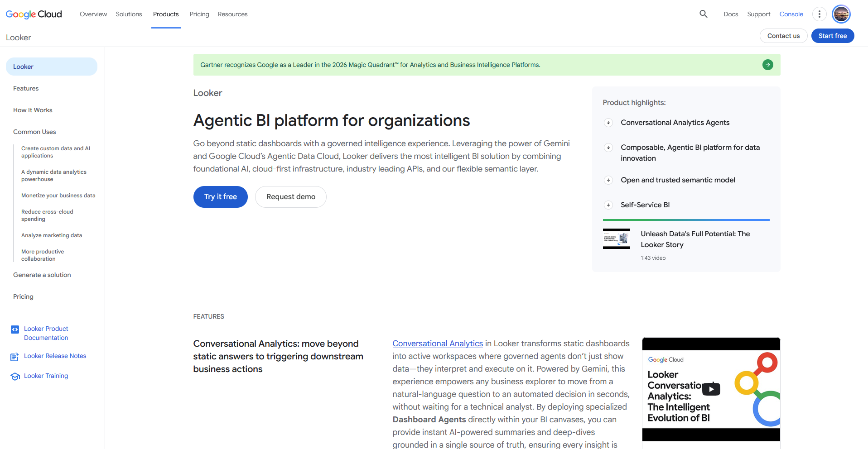Screen dimensions: 868x449
Task: Select Analyze marketing data
Action: (x=52, y=235)
